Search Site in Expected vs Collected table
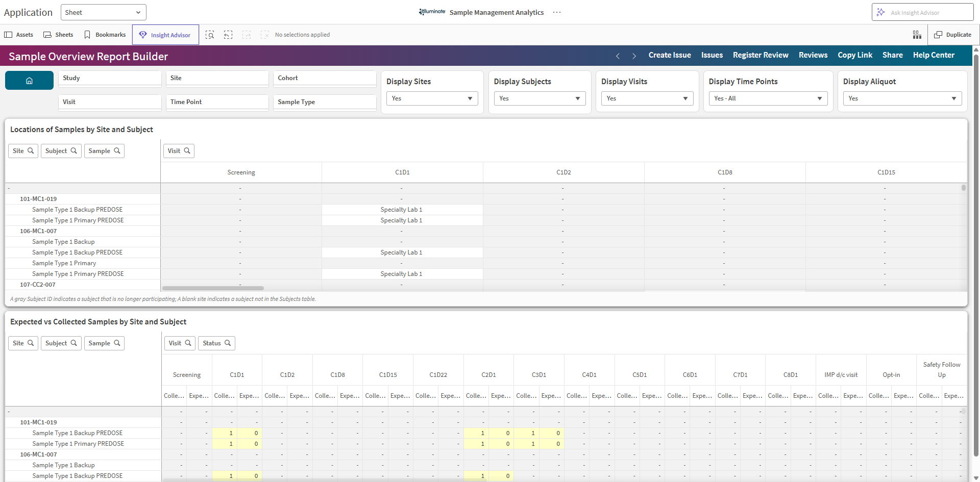The width and height of the screenshot is (980, 482). [23, 343]
